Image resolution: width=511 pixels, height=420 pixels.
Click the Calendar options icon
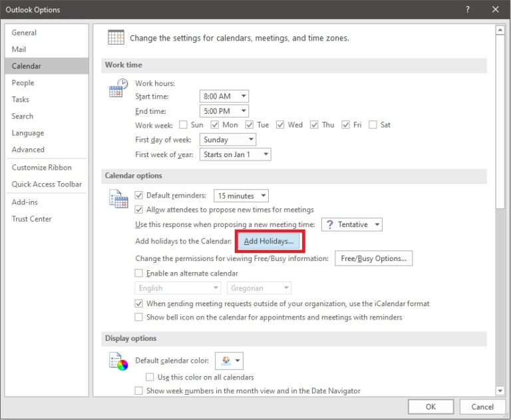[x=118, y=198]
